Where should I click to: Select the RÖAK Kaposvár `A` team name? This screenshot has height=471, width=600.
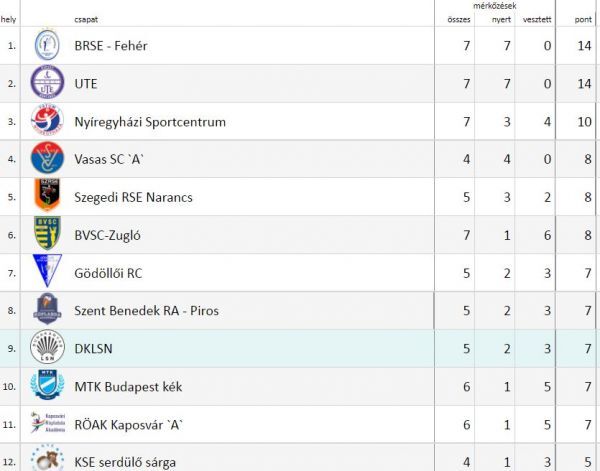pyautogui.click(x=128, y=425)
